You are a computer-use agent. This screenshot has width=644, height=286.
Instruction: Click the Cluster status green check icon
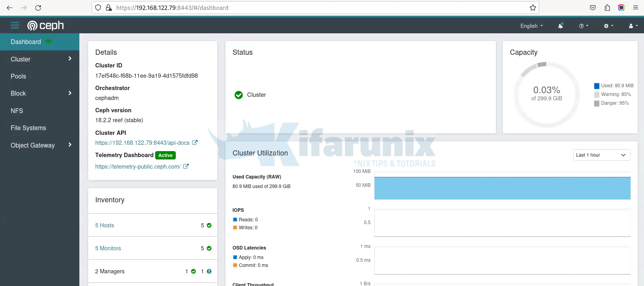238,95
